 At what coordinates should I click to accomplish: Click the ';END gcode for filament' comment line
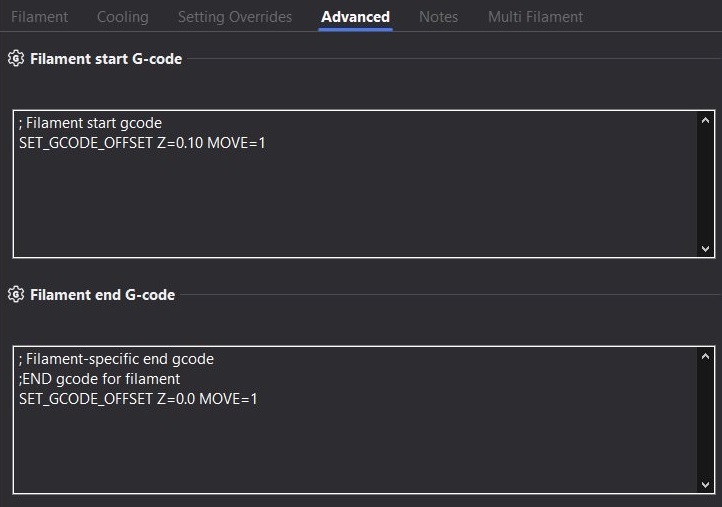click(99, 379)
